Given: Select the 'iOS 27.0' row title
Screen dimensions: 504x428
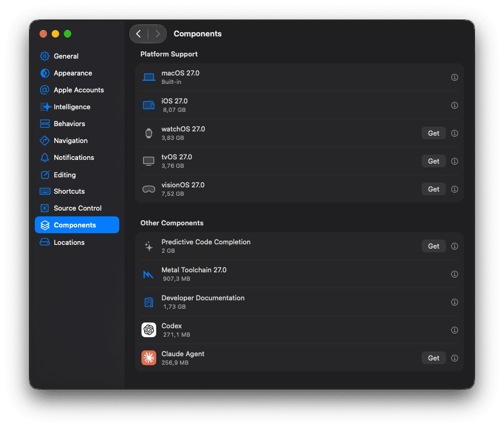Looking at the screenshot, I should (x=175, y=101).
